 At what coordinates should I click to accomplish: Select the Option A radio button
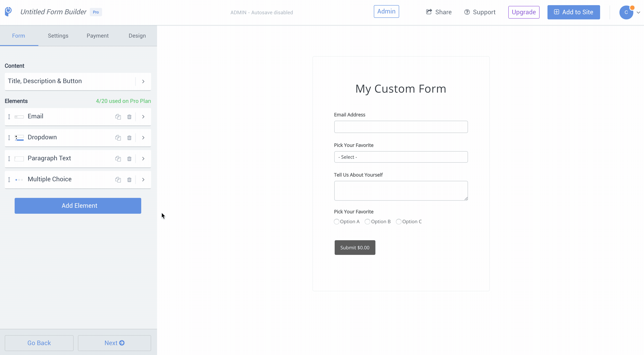(x=336, y=221)
